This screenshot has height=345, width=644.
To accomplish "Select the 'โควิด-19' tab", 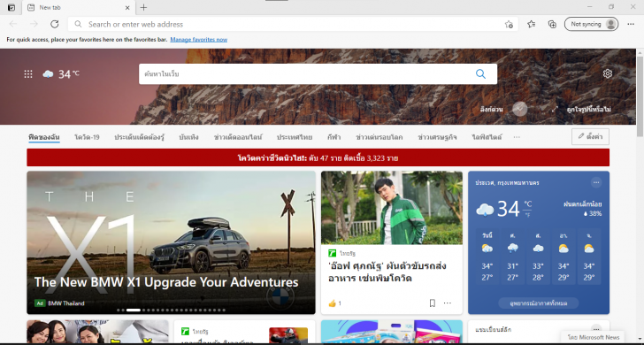I will click(x=87, y=137).
